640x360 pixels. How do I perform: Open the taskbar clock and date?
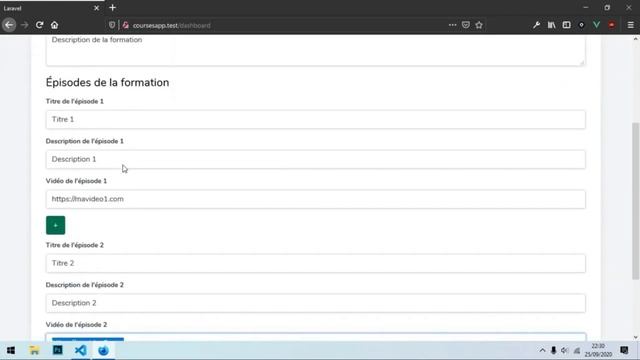[x=598, y=351]
